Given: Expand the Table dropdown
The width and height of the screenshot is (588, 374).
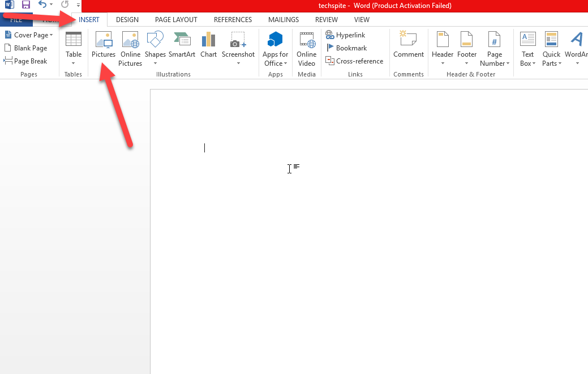Looking at the screenshot, I should click(x=74, y=63).
